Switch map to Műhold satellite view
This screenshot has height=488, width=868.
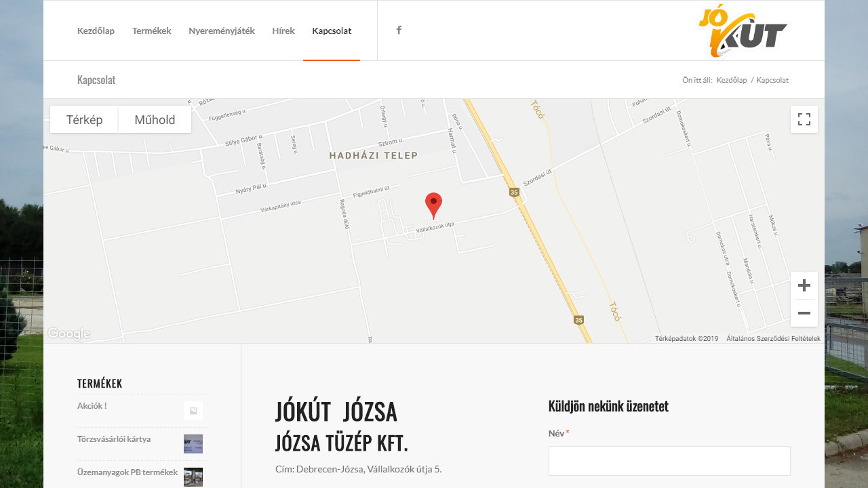pyautogui.click(x=155, y=119)
